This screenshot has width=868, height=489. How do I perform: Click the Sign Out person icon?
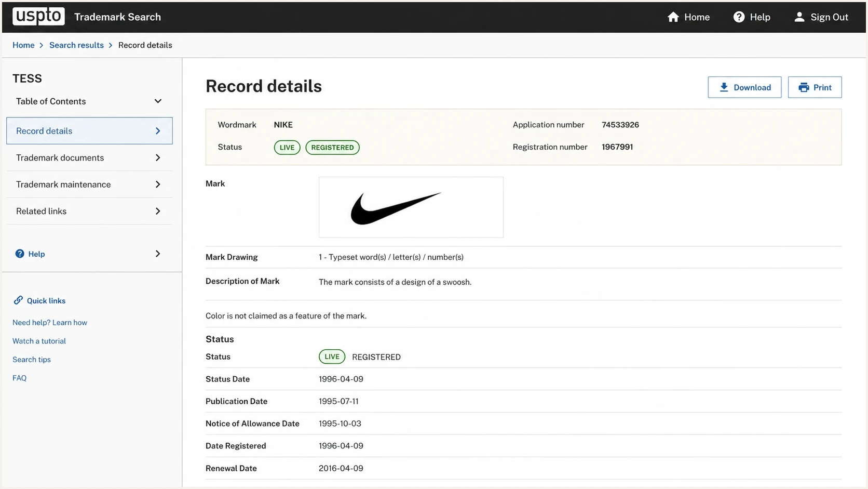(799, 17)
